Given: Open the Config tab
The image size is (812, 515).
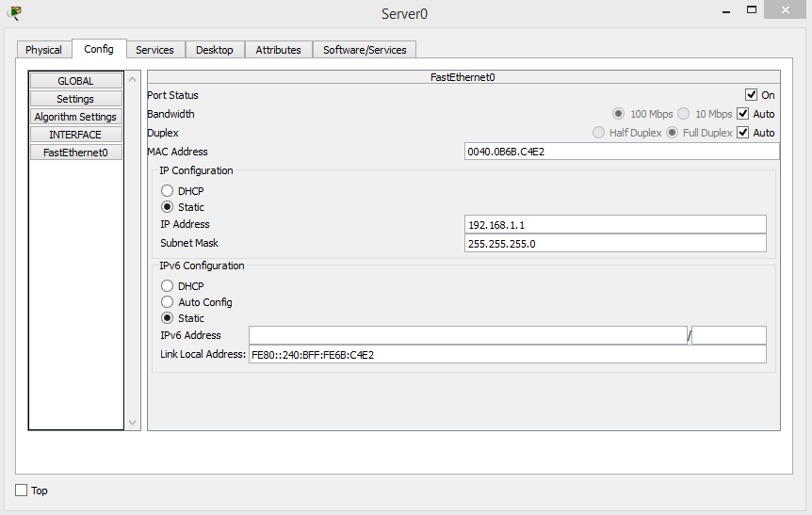Looking at the screenshot, I should (x=99, y=49).
